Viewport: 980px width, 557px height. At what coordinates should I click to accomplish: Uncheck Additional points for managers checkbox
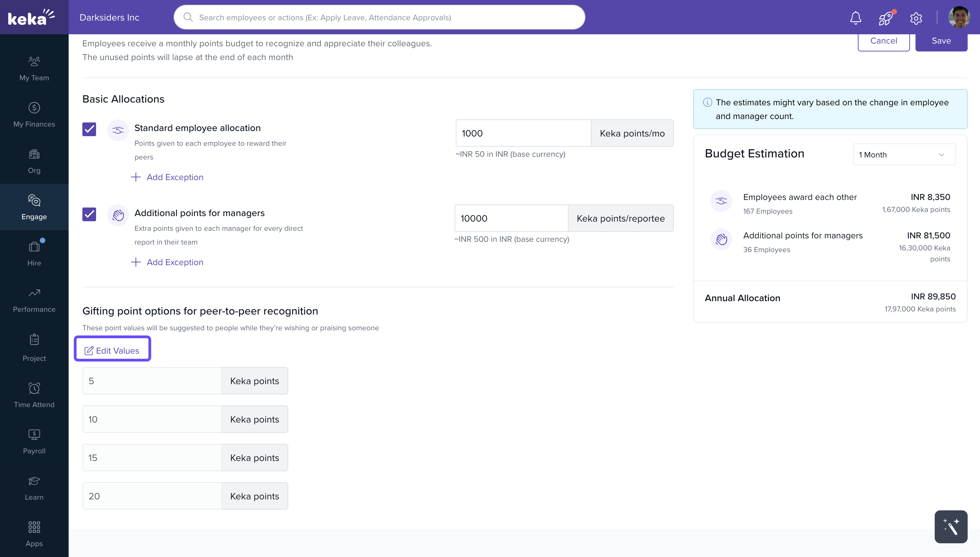(x=89, y=214)
